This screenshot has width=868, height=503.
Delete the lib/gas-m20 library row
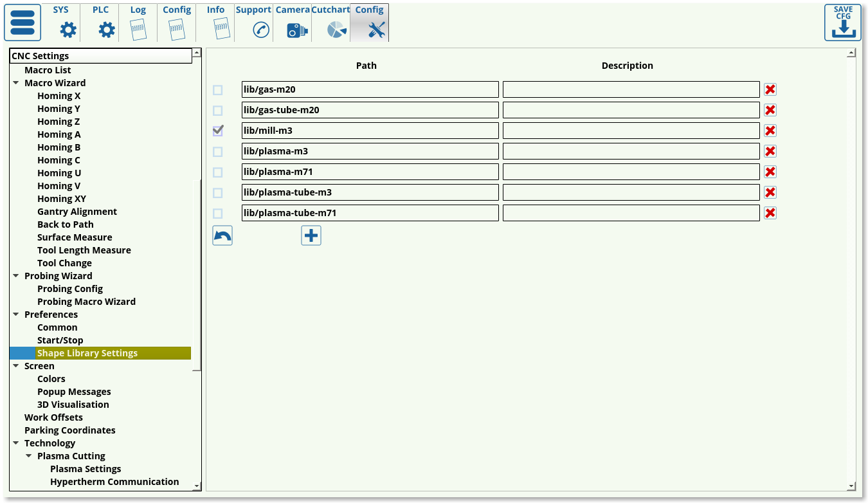click(x=770, y=89)
